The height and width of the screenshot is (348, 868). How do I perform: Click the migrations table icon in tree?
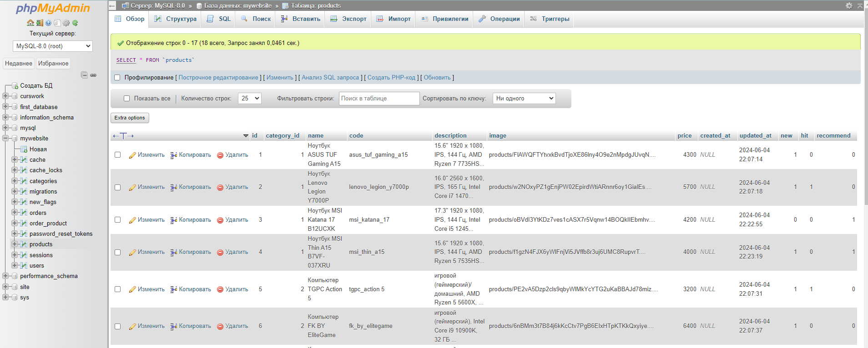pos(24,191)
